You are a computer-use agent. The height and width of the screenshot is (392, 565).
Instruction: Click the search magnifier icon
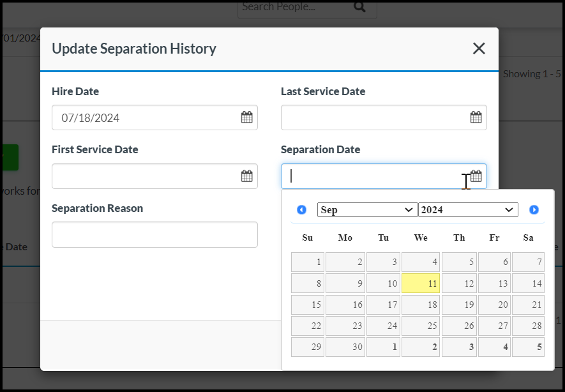pyautogui.click(x=359, y=7)
